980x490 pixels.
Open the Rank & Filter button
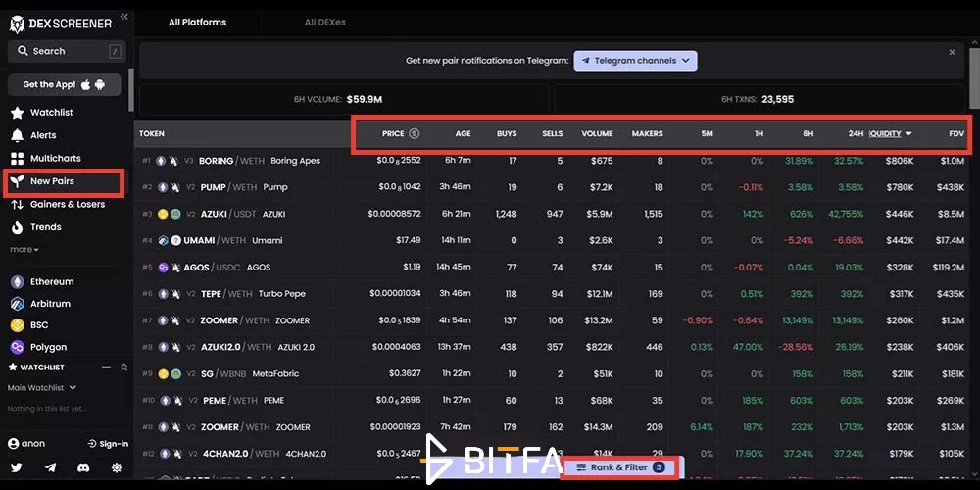(x=618, y=467)
